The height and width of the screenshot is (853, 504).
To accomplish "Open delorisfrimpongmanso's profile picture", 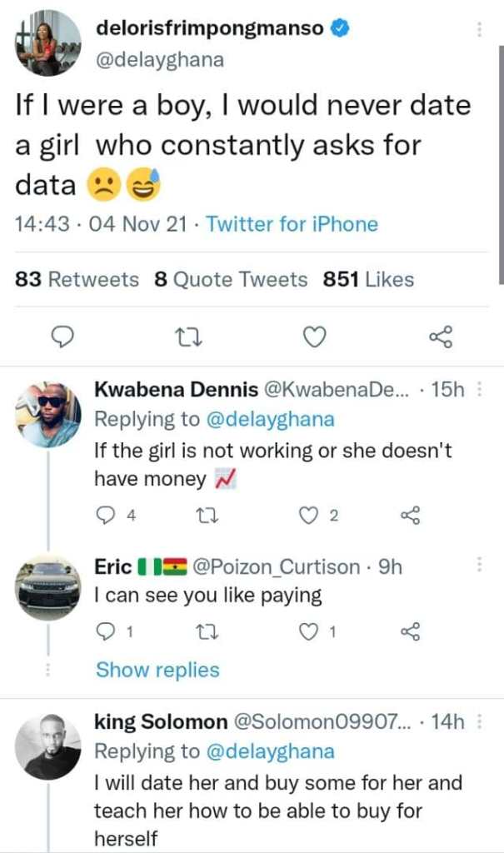I will (48, 42).
